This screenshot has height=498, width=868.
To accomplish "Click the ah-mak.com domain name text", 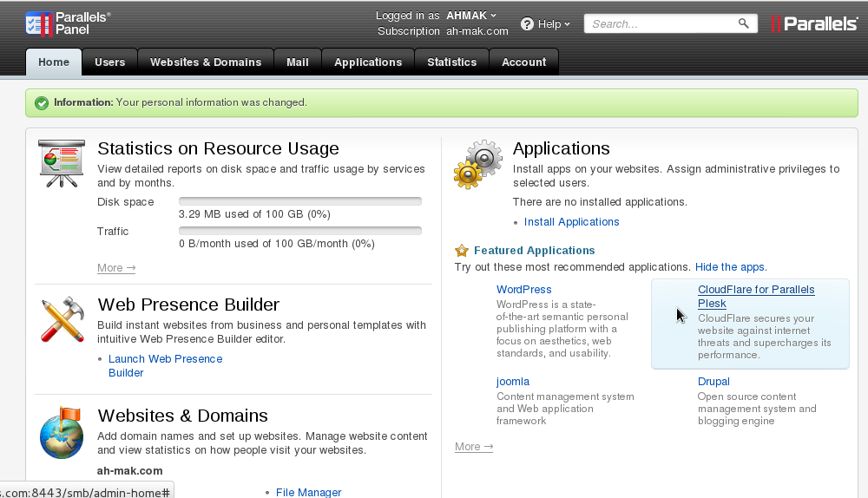I will click(129, 471).
